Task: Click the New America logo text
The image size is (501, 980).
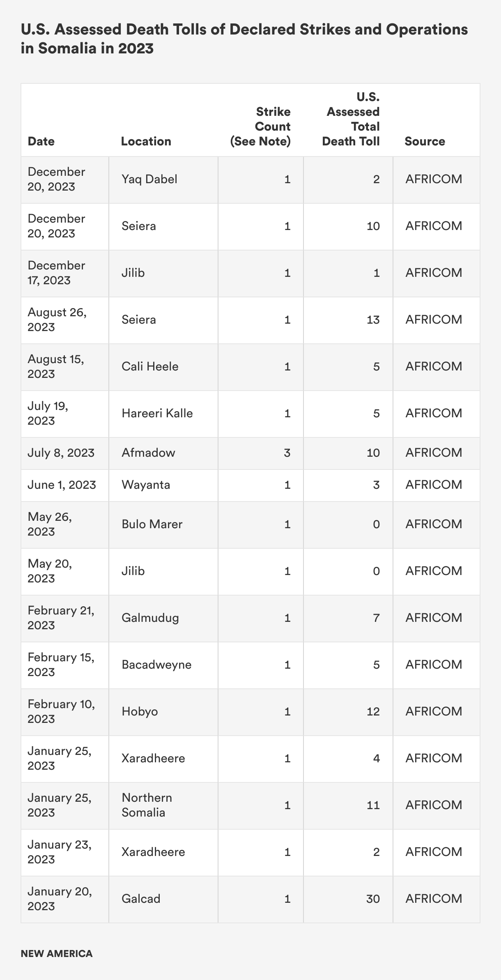Action: (57, 954)
